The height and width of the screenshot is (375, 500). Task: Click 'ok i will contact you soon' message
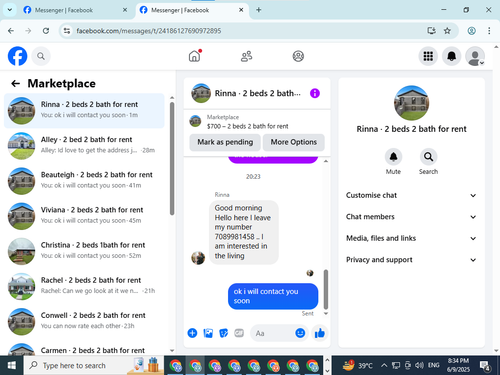pyautogui.click(x=273, y=296)
